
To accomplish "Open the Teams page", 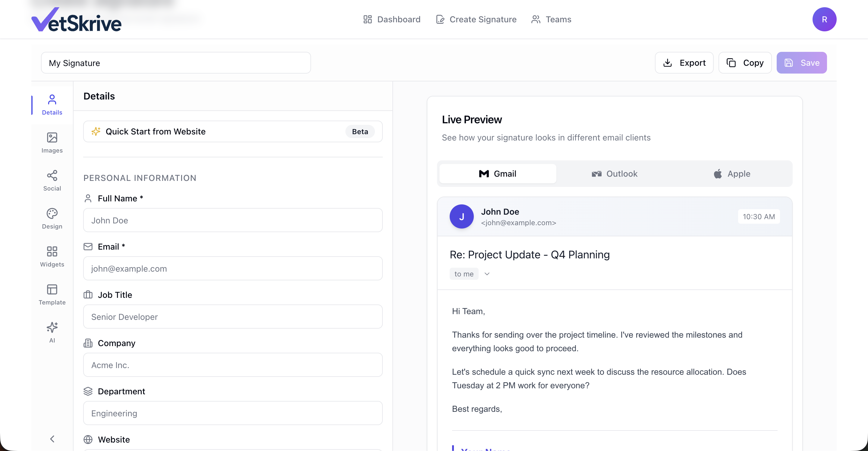I will [x=551, y=19].
